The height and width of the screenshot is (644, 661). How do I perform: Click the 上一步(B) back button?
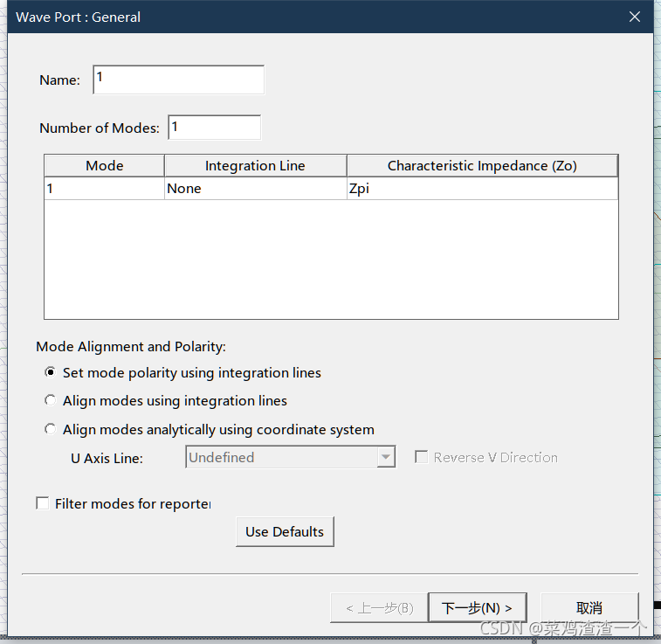pyautogui.click(x=379, y=607)
